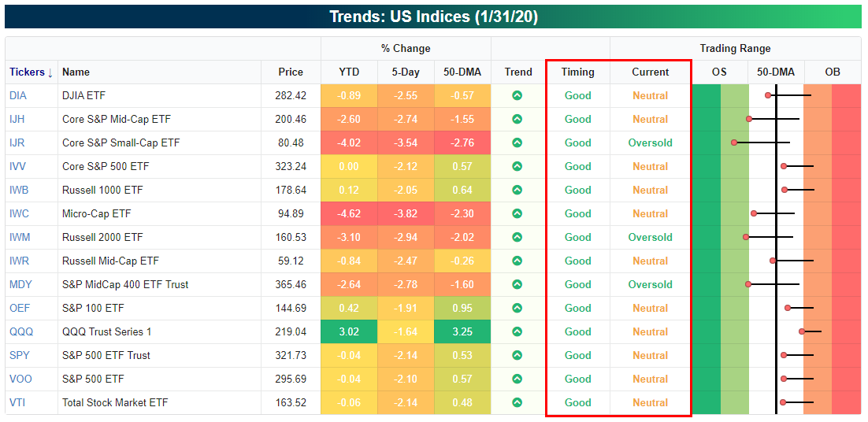The height and width of the screenshot is (422, 868).
Task: Click the Total Stock Market ETF name
Action: (x=115, y=402)
